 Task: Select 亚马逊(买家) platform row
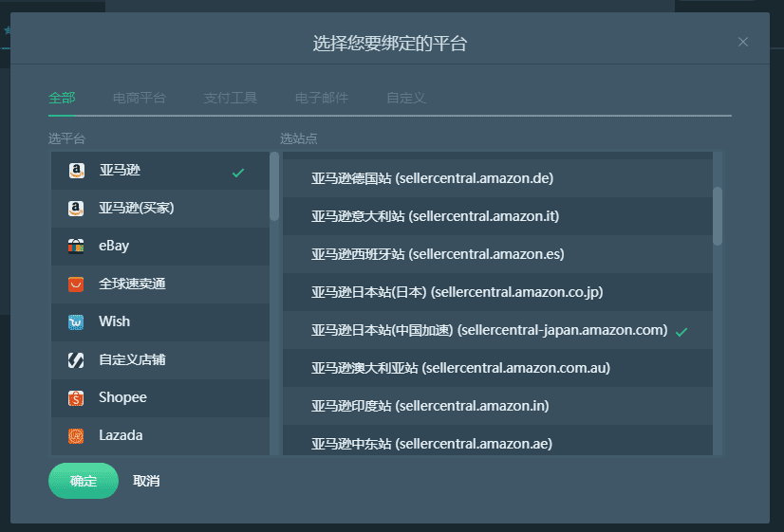(160, 209)
